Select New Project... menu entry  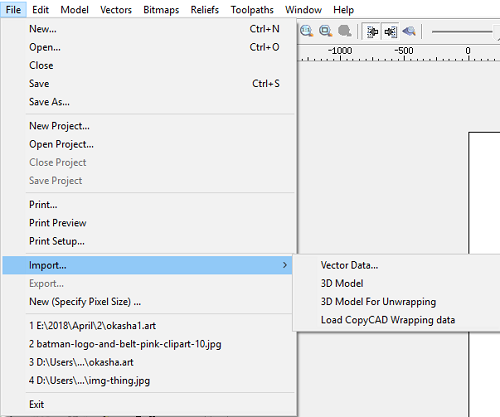148,126
